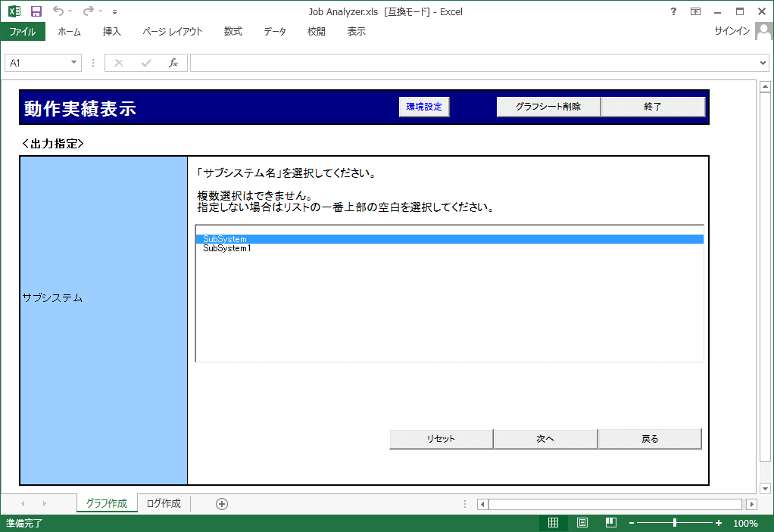
Task: Switch to Page Layout view icon
Action: (582, 523)
